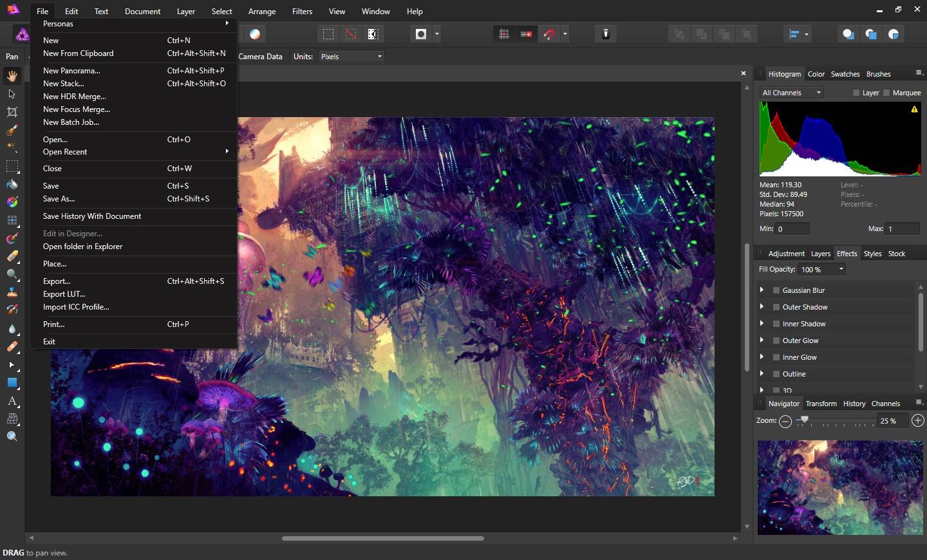Open the All Channels dropdown
927x560 pixels.
tap(791, 93)
